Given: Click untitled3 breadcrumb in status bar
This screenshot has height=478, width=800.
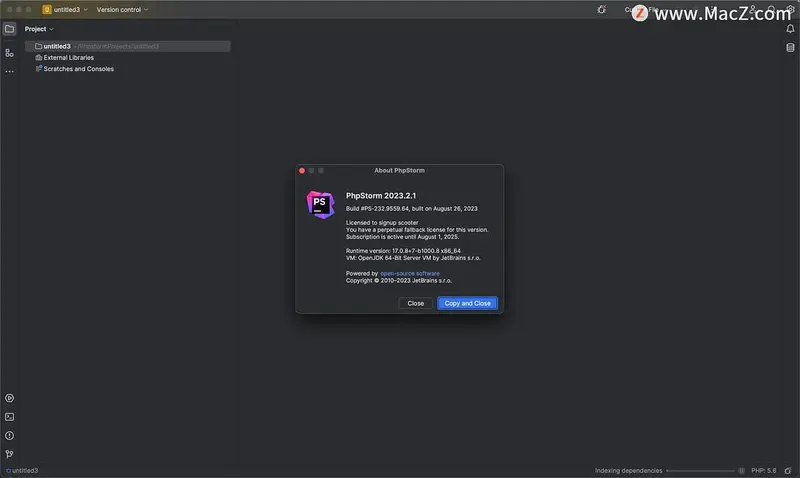Looking at the screenshot, I should [22, 470].
